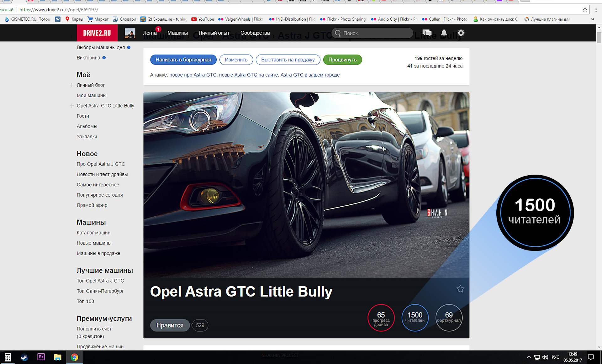Open the GISMETEO.RU bookmark
This screenshot has width=602, height=364.
[x=27, y=19]
